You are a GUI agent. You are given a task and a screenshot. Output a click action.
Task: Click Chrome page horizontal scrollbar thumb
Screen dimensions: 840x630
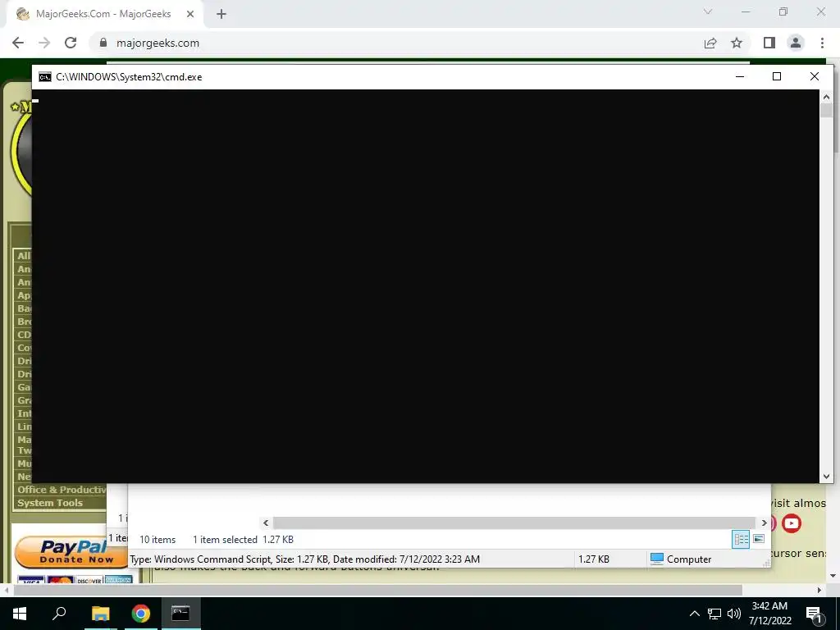pos(377,590)
